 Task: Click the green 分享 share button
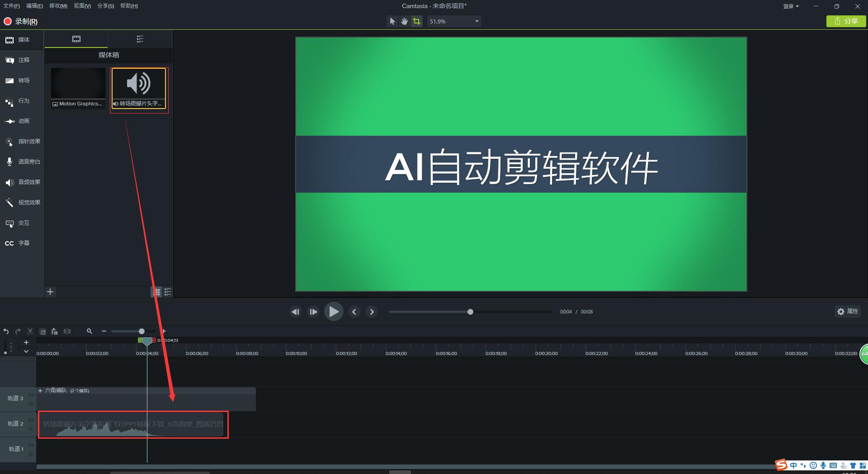(846, 21)
